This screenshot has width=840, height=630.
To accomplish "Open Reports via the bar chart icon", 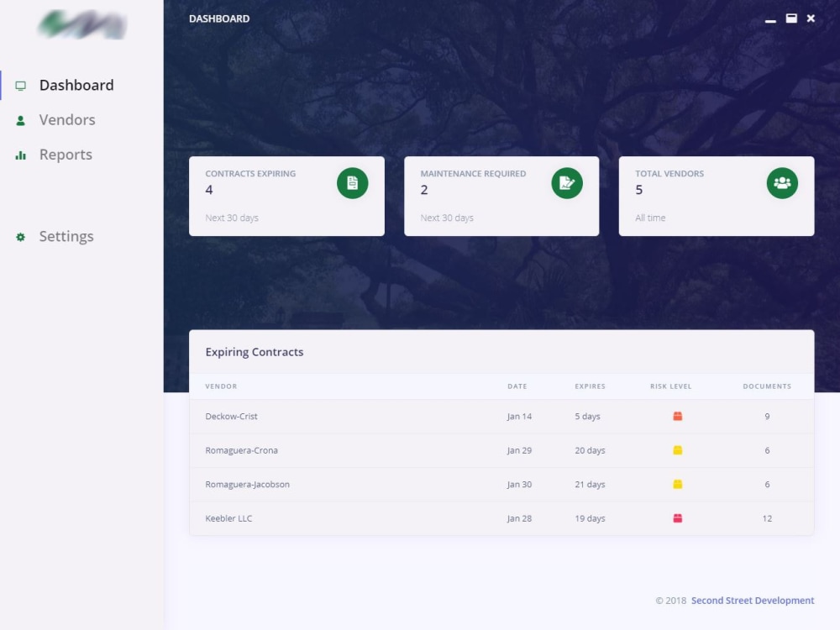I will [20, 155].
